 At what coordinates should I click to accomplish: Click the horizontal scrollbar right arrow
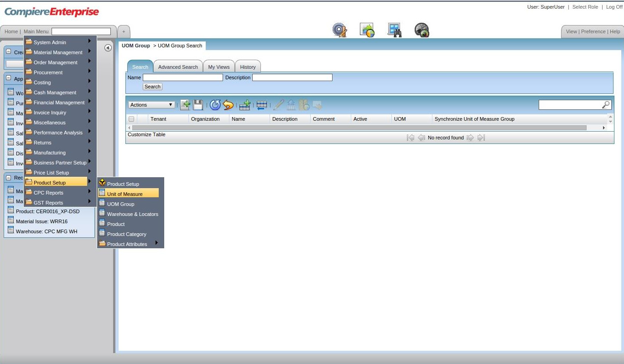point(604,128)
